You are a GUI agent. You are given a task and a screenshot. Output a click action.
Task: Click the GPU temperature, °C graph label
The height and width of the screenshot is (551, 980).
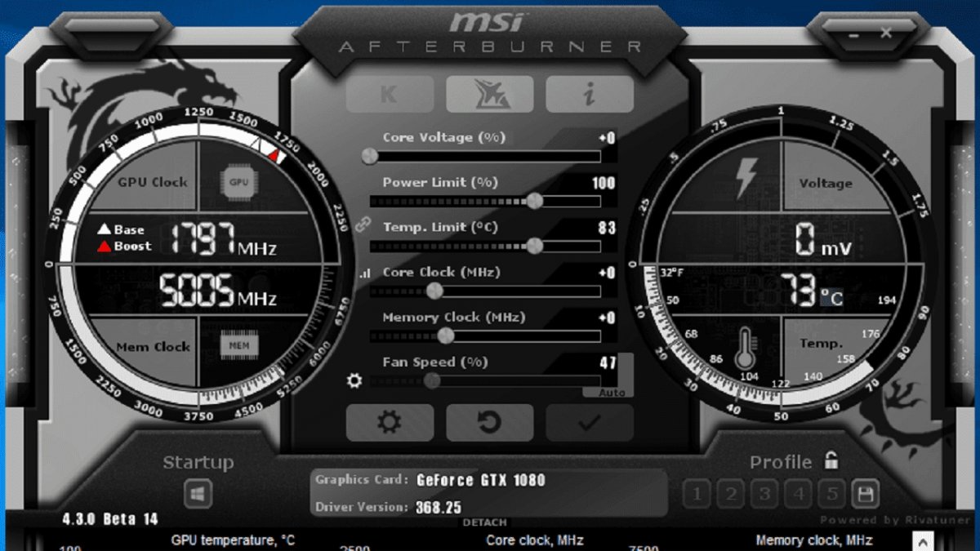(x=233, y=540)
